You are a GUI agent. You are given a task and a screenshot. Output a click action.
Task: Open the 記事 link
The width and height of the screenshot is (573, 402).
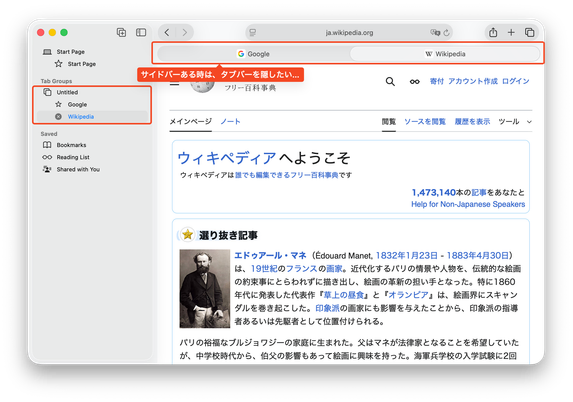click(479, 192)
